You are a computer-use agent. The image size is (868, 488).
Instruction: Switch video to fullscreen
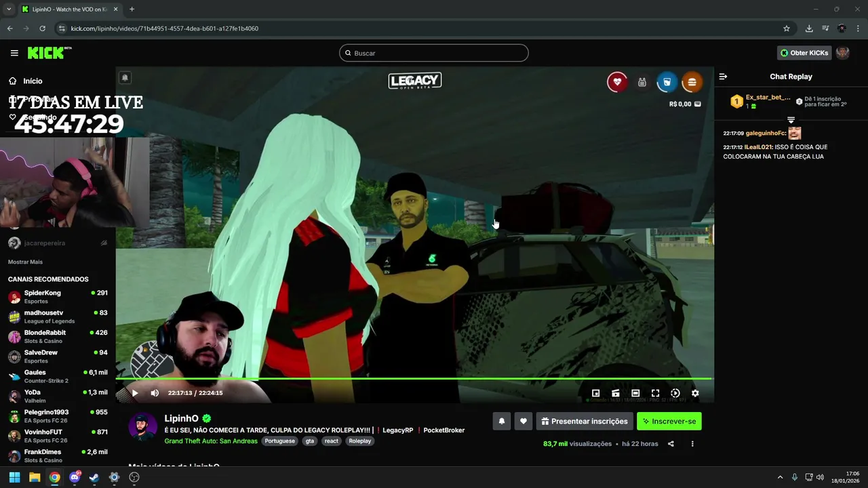click(x=655, y=393)
